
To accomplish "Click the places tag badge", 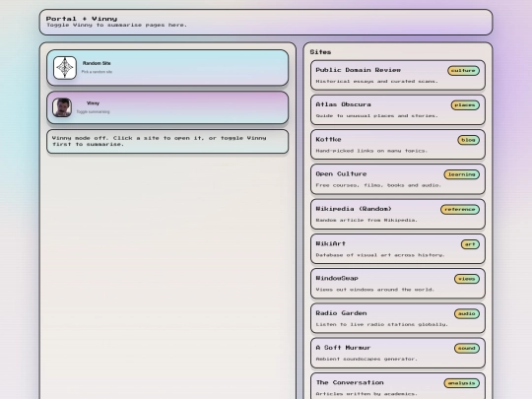I will [465, 105].
